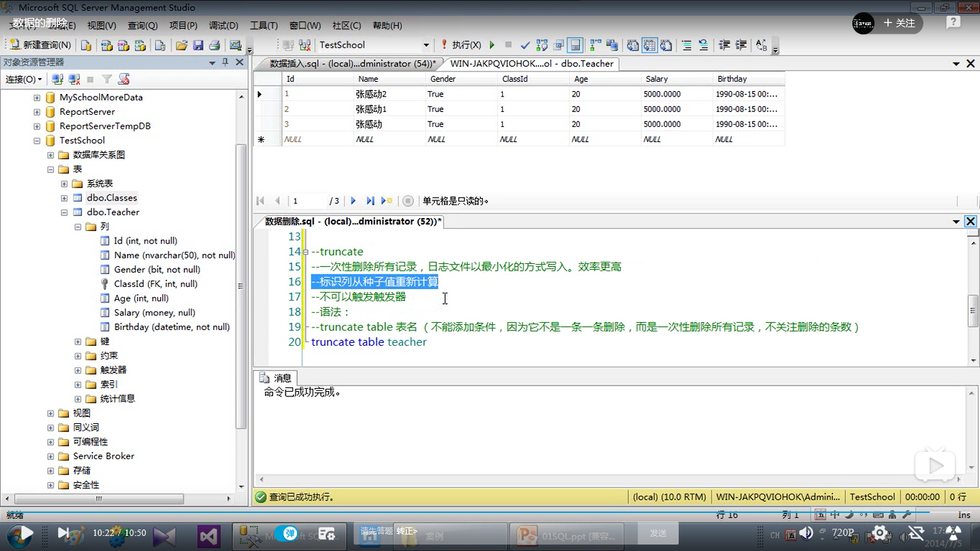Click the Object Explorer vertical scrollbar
Viewport: 980px width, 551px height.
242,287
